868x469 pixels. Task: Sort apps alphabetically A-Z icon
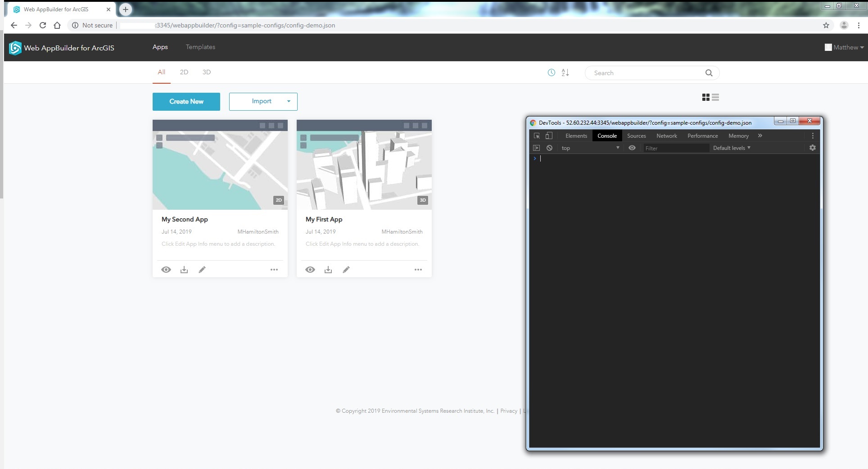[x=565, y=72]
